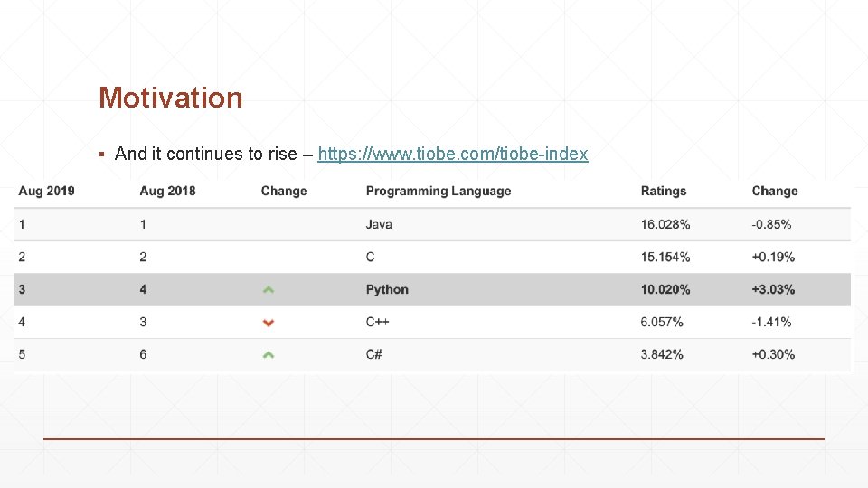Click the C# language name cell
The width and height of the screenshot is (868, 488).
pyautogui.click(x=374, y=354)
